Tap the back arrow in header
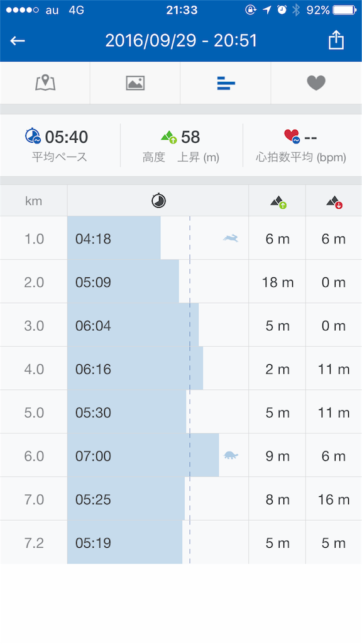The width and height of the screenshot is (362, 644). pos(18,41)
